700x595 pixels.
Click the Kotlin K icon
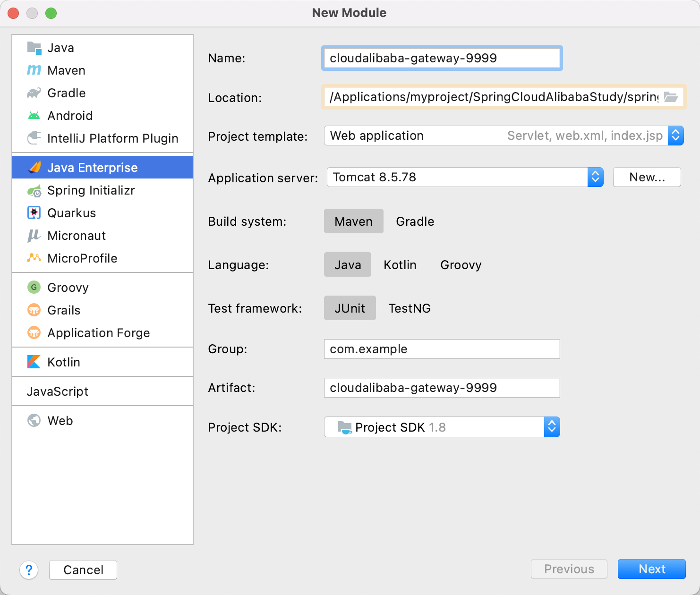(x=34, y=362)
